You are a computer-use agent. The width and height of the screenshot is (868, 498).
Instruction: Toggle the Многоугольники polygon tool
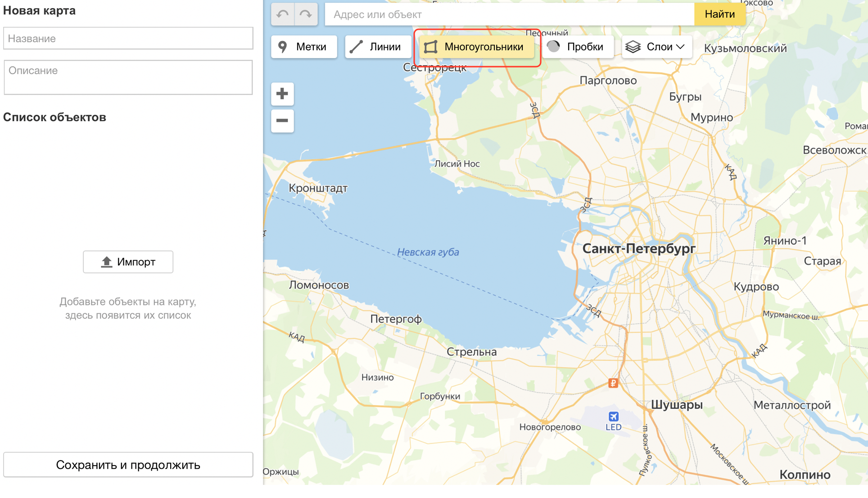476,47
